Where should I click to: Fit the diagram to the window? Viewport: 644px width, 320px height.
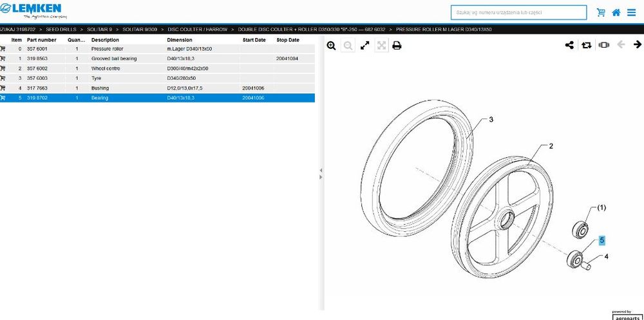coord(381,46)
